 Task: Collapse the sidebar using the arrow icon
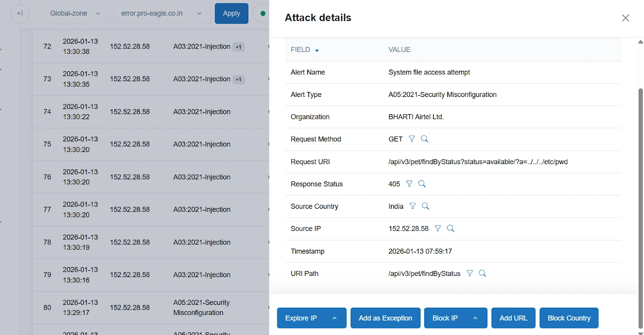(x=20, y=14)
